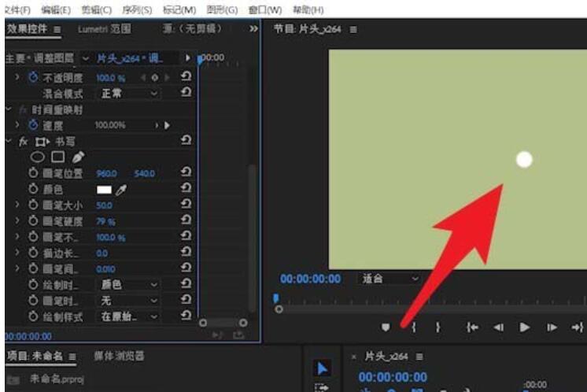Image resolution: width=587 pixels, height=392 pixels.
Task: Mark in point in program monitor
Action: pyautogui.click(x=414, y=327)
